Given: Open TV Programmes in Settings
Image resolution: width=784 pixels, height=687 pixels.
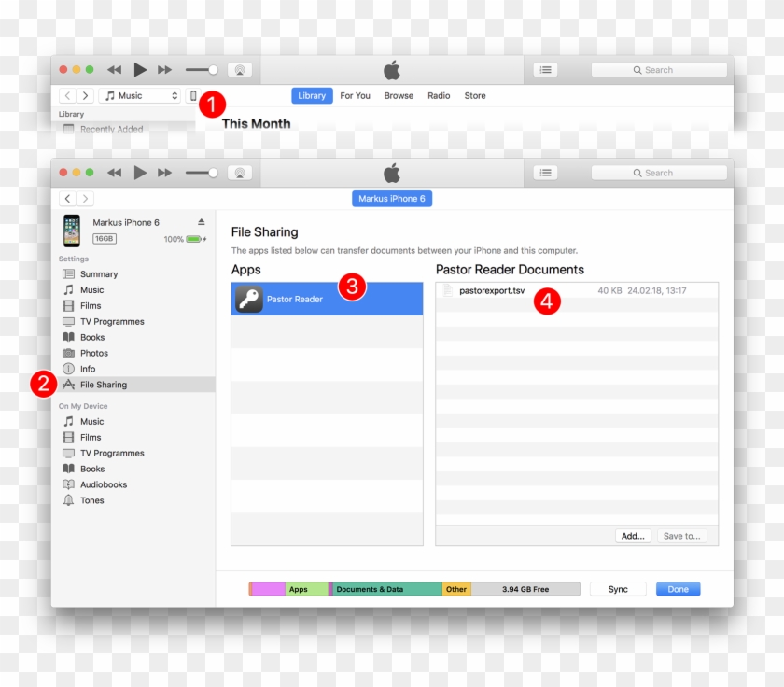Looking at the screenshot, I should 109,321.
